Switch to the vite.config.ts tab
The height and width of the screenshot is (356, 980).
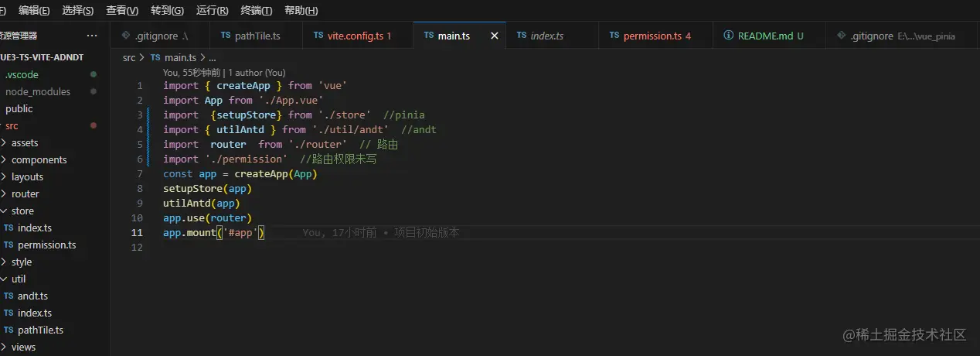(359, 36)
